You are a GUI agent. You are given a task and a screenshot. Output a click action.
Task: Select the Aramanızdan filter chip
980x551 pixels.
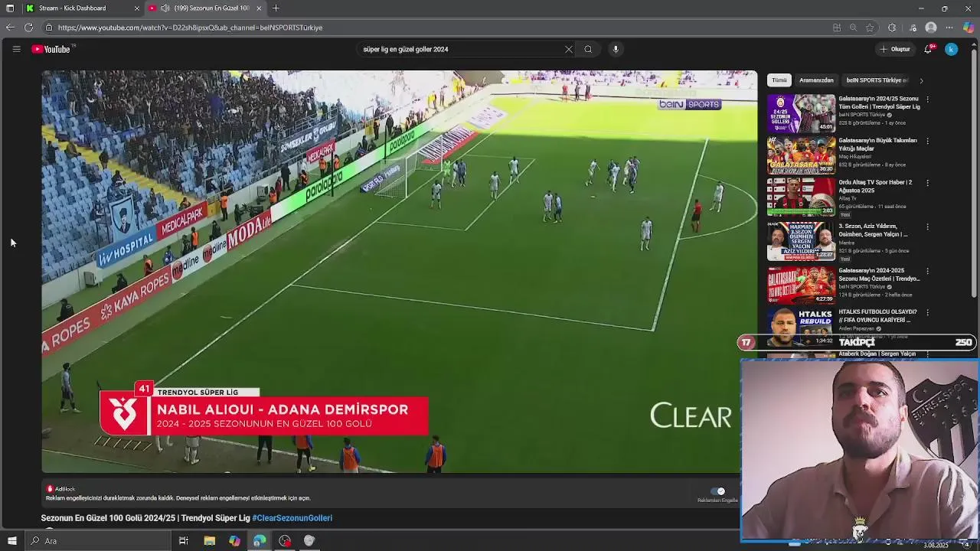[x=816, y=80]
